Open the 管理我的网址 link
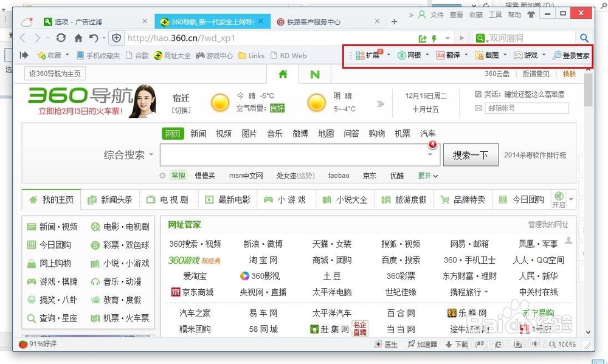 548,224
